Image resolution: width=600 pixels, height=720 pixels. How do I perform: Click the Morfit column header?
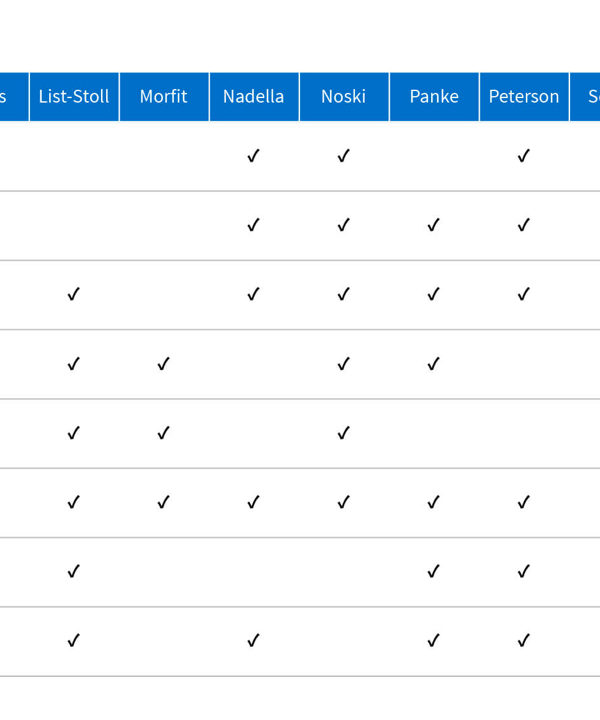click(x=164, y=96)
